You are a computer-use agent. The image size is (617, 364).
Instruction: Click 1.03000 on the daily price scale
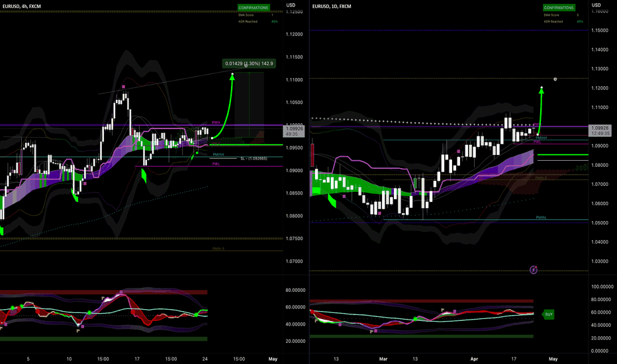tap(600, 261)
